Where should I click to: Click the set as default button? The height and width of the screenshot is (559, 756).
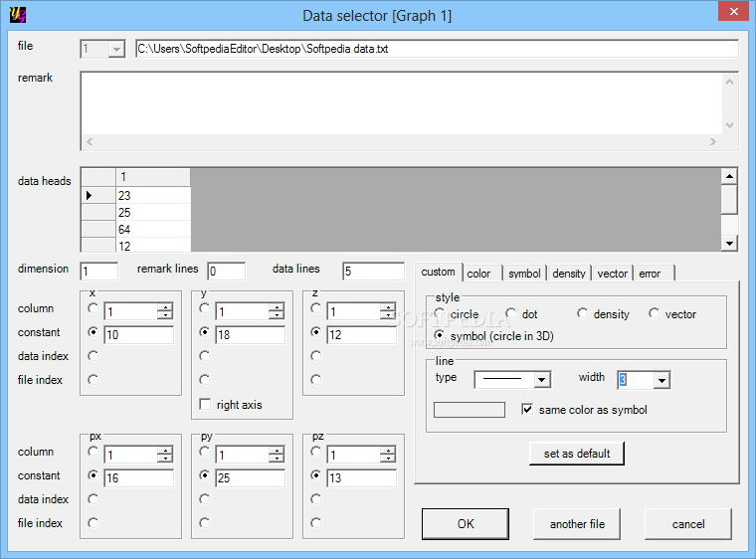(577, 454)
